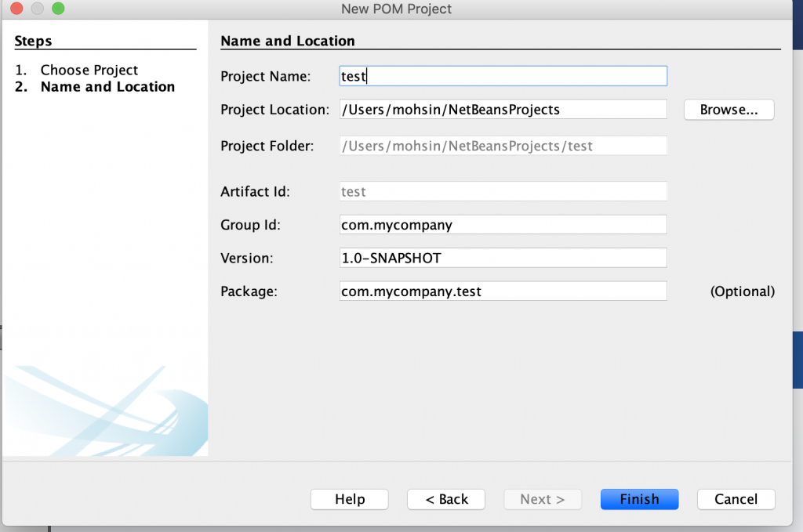
Task: Open the Browse dialog for project location
Action: coord(729,110)
